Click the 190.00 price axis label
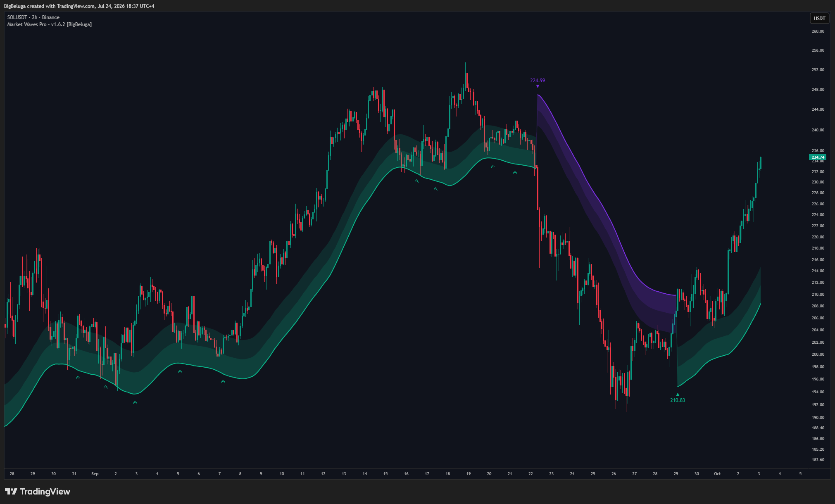 pyautogui.click(x=818, y=418)
